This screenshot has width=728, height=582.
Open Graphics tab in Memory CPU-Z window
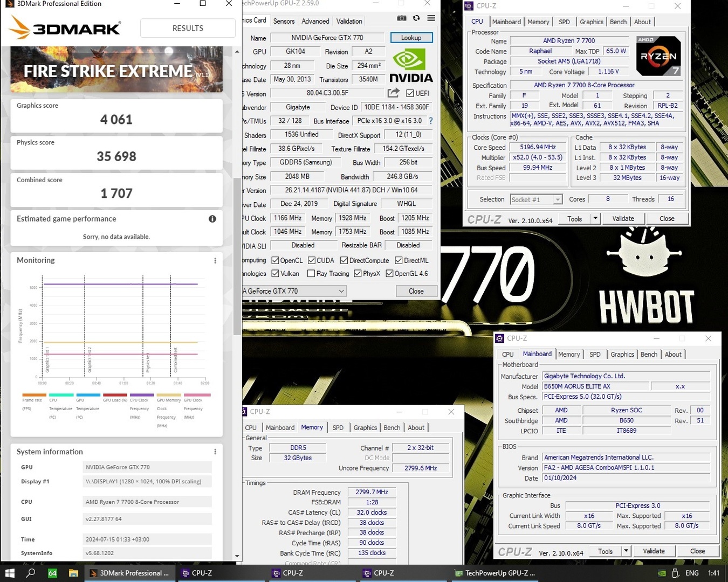(365, 428)
